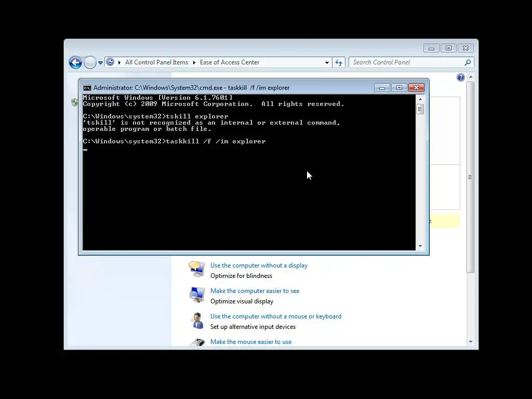
Task: Open the cmd.exe title bar system icon
Action: point(87,88)
